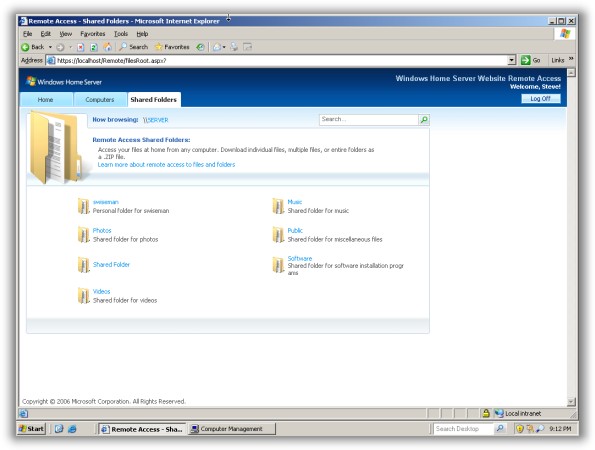
Task: Open the Tools menu
Action: pos(121,34)
